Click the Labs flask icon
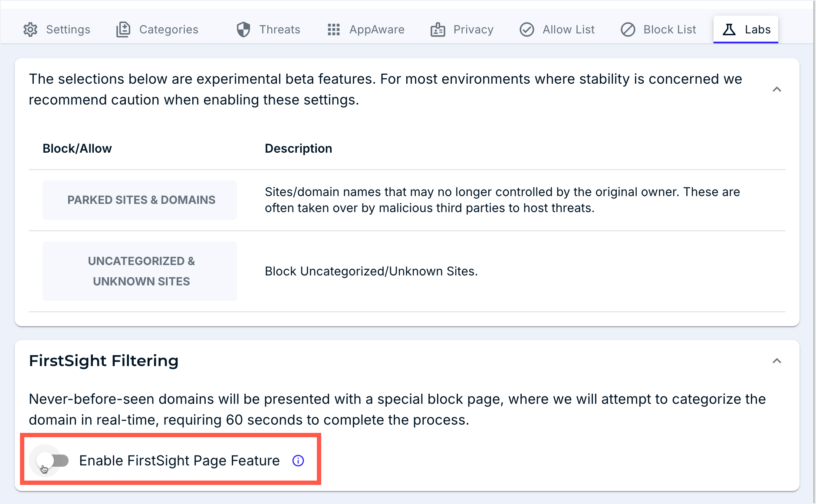 [x=729, y=29]
